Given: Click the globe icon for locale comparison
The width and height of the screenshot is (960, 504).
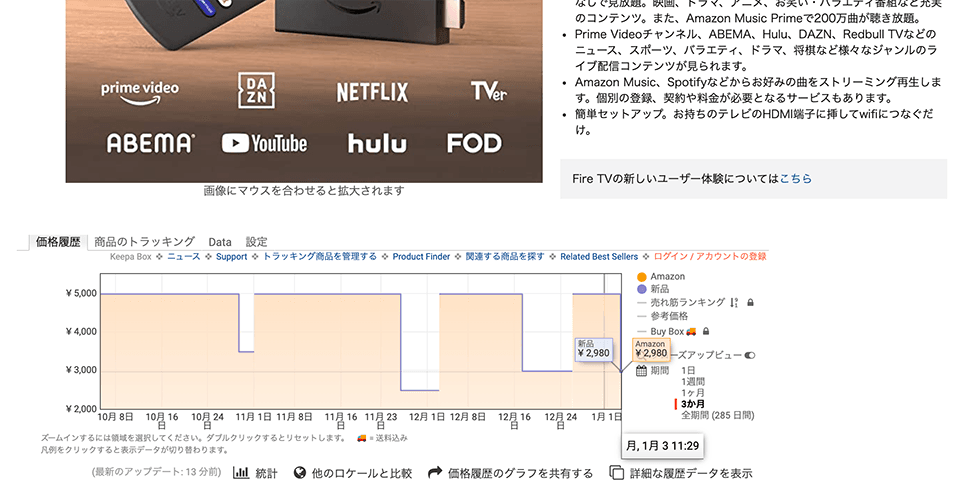Looking at the screenshot, I should (300, 473).
